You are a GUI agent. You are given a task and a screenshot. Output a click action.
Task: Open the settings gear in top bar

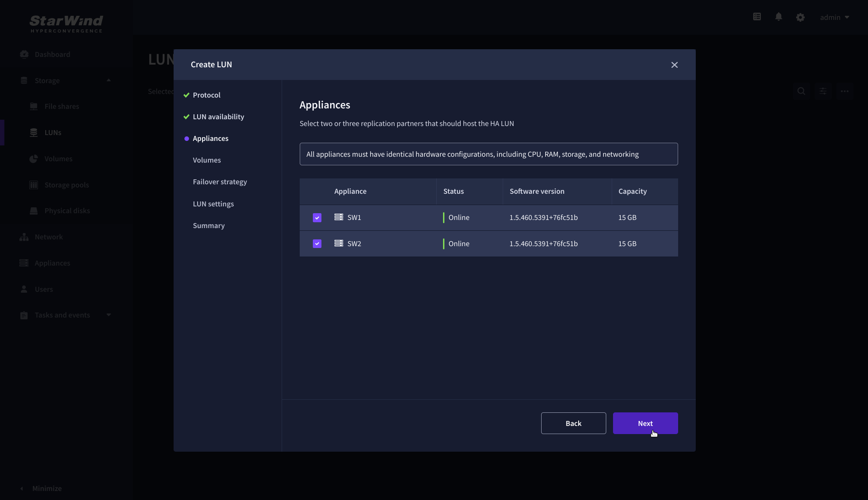click(x=800, y=17)
